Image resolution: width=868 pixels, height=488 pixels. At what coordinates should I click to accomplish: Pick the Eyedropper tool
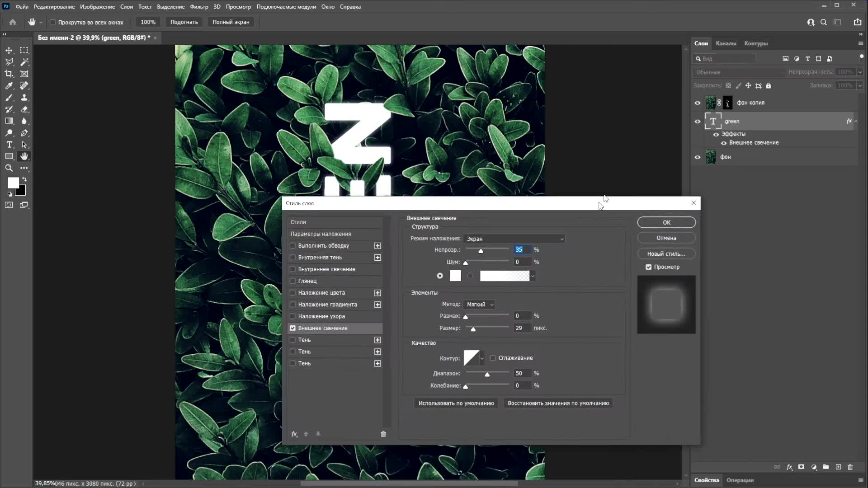tap(9, 86)
